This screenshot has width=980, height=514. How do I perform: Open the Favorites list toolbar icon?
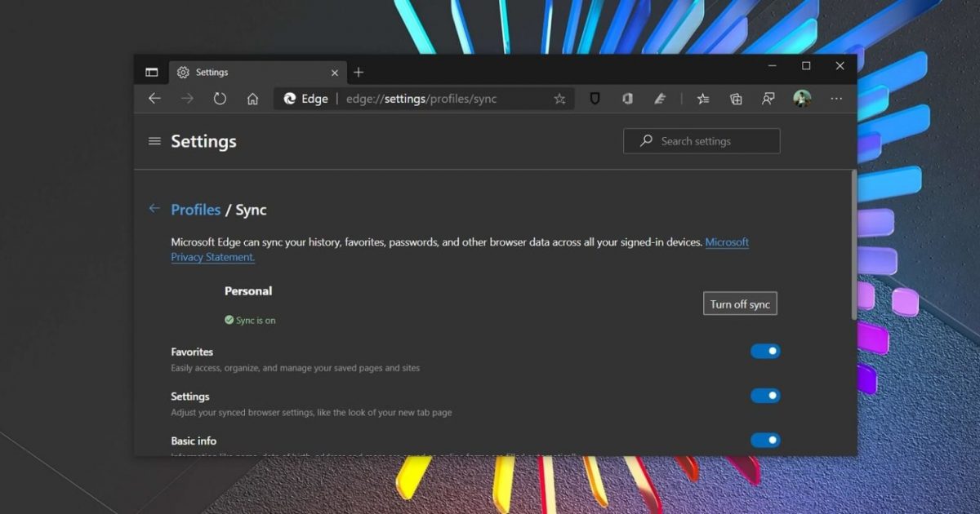coord(703,99)
